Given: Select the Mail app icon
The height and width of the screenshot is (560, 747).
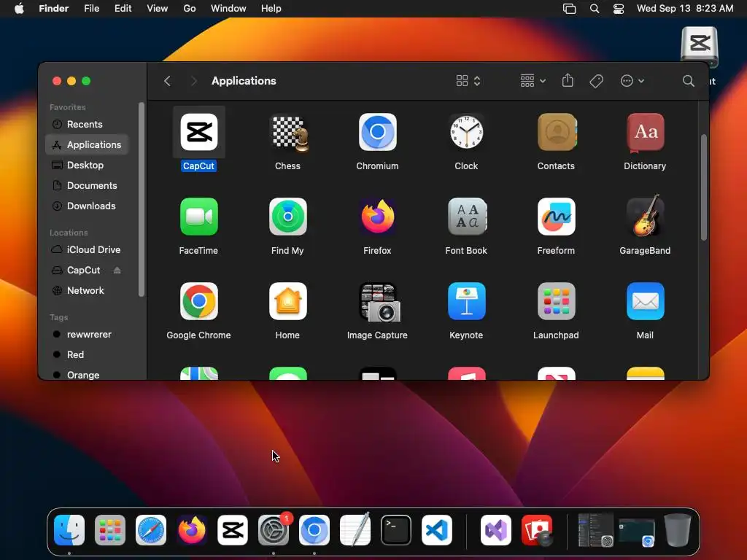Looking at the screenshot, I should coord(645,301).
